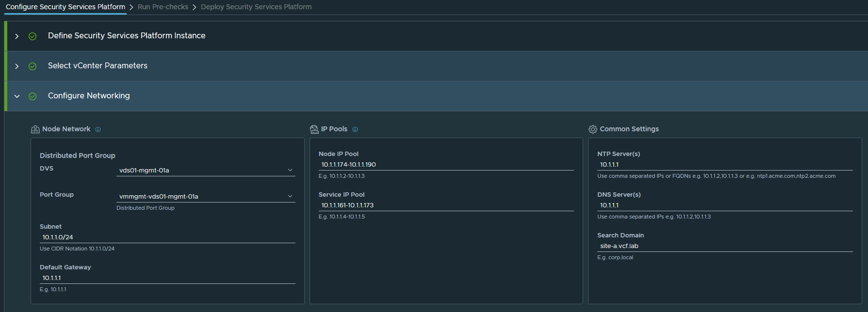Go to Deploy Security Services Platform step
The width and height of the screenshot is (868, 312).
pos(256,7)
